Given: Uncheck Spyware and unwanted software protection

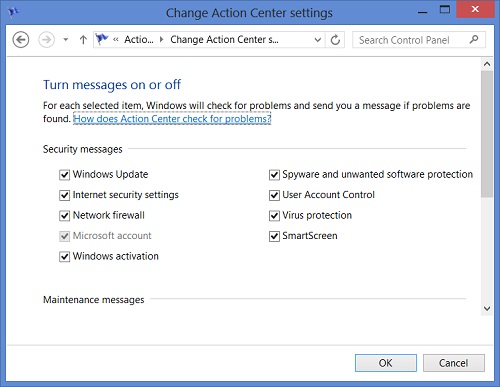Looking at the screenshot, I should 274,175.
